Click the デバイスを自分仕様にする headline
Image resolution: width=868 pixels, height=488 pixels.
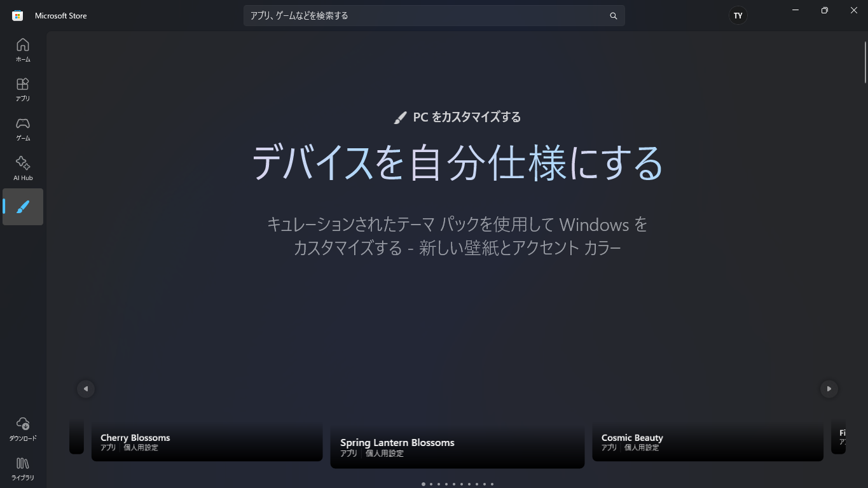457,163
